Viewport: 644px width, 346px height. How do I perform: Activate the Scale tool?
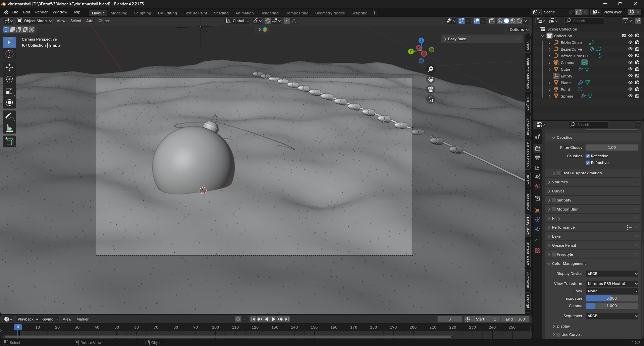tap(9, 91)
